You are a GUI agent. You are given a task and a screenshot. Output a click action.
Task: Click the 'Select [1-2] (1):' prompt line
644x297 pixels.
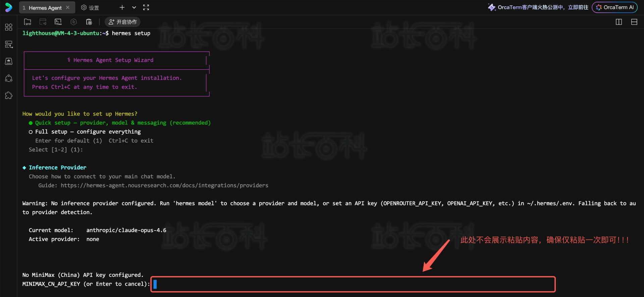click(x=56, y=150)
